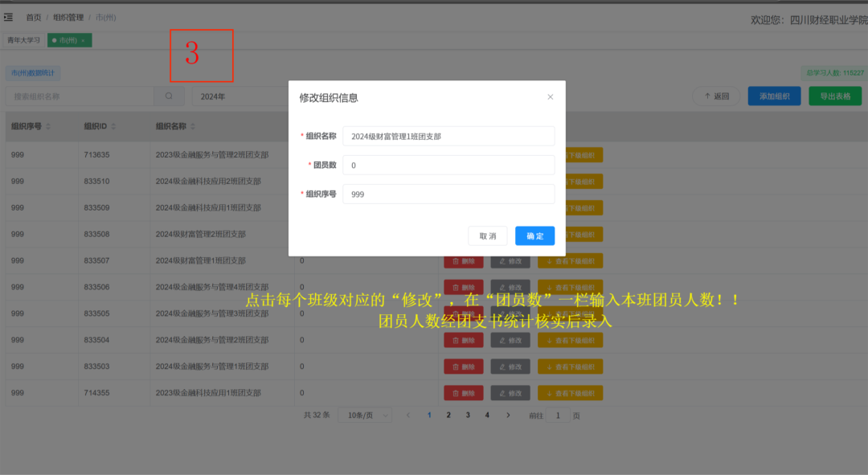The height and width of the screenshot is (475, 868).
Task: Go to the next page with right chevron
Action: click(507, 416)
